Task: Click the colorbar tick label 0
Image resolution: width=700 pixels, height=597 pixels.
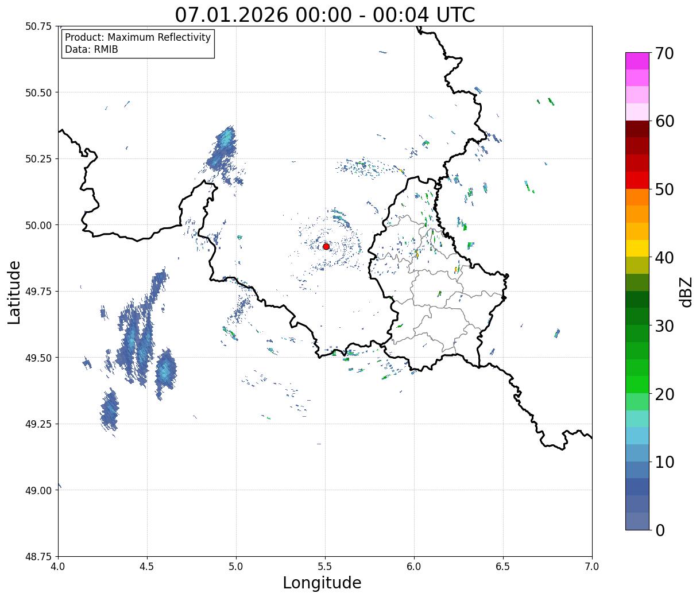Action: click(660, 530)
